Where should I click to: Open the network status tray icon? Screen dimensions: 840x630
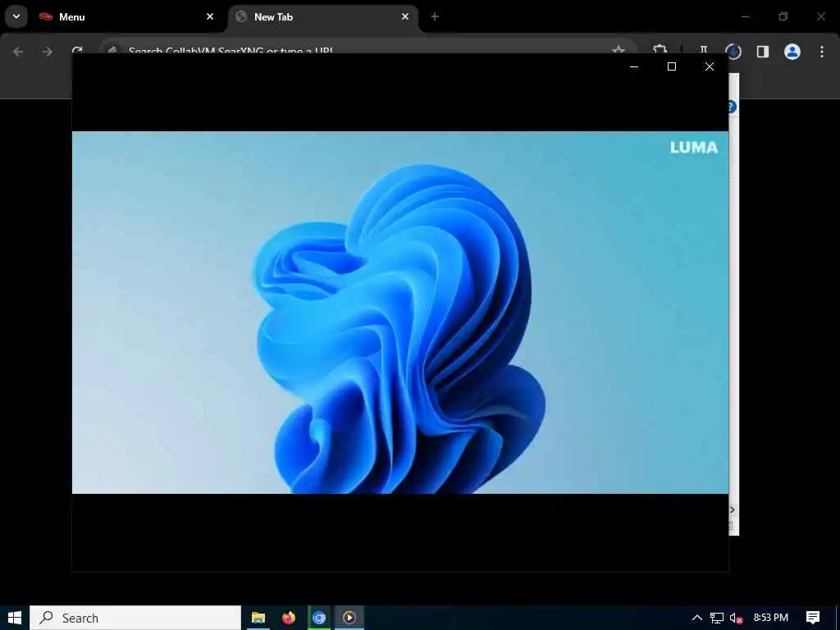(x=717, y=618)
